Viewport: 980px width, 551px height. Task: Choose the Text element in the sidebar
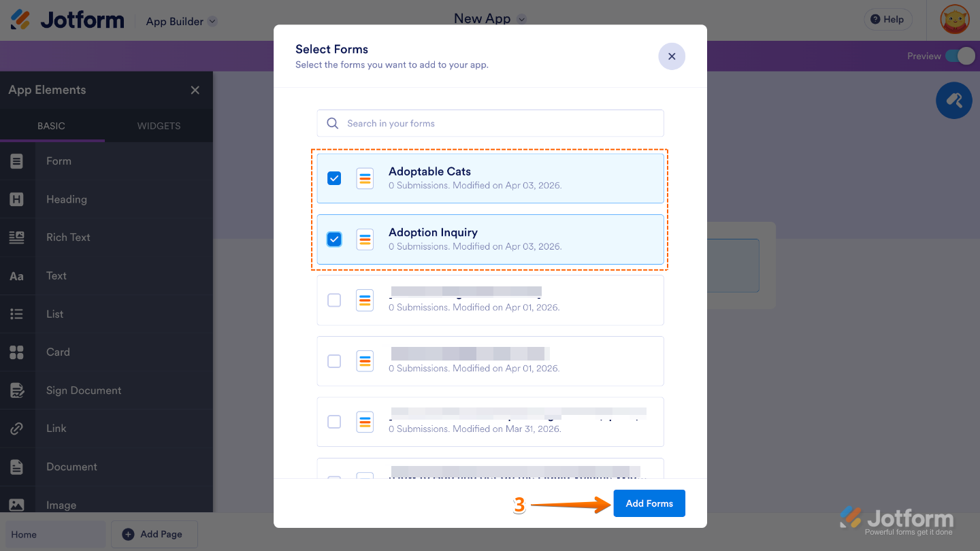tap(56, 275)
